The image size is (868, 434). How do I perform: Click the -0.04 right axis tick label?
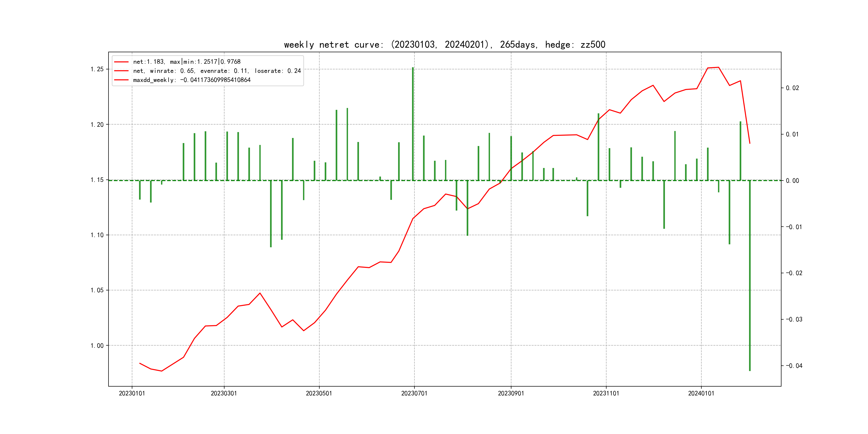(x=794, y=366)
